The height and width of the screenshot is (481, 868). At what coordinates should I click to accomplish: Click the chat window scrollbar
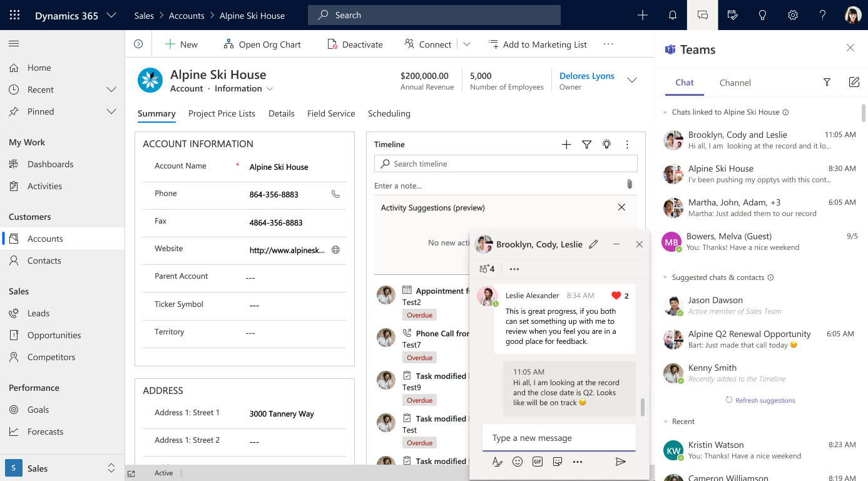click(642, 407)
